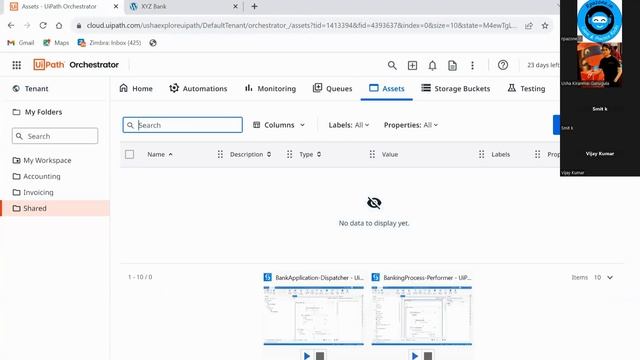The width and height of the screenshot is (640, 360).
Task: Sort by the Description column
Action: pyautogui.click(x=250, y=154)
